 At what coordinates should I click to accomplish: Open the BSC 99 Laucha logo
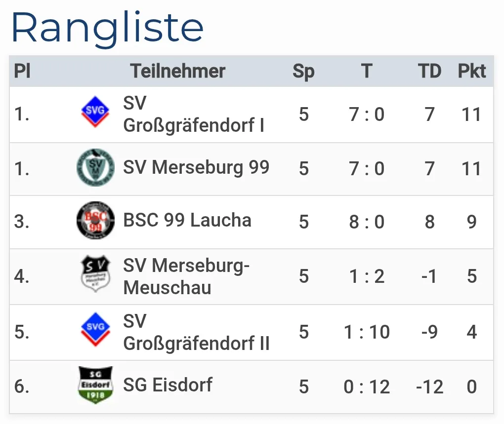[95, 221]
